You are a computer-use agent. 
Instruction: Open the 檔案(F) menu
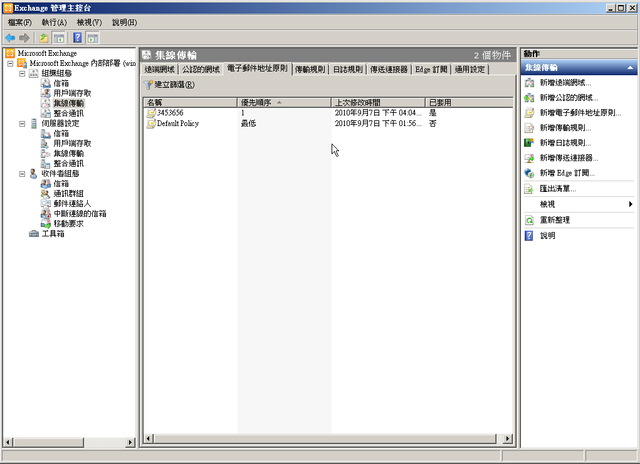pos(20,22)
